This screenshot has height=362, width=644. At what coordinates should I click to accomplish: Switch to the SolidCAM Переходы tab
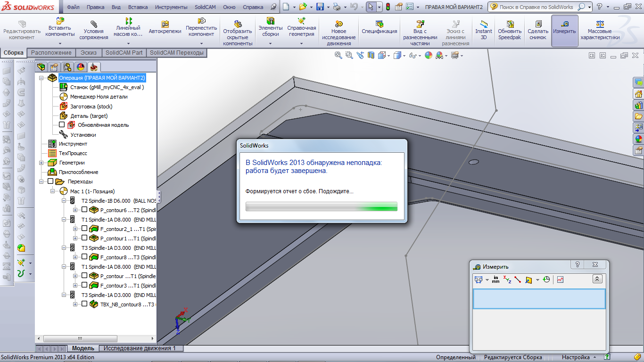pyautogui.click(x=177, y=53)
